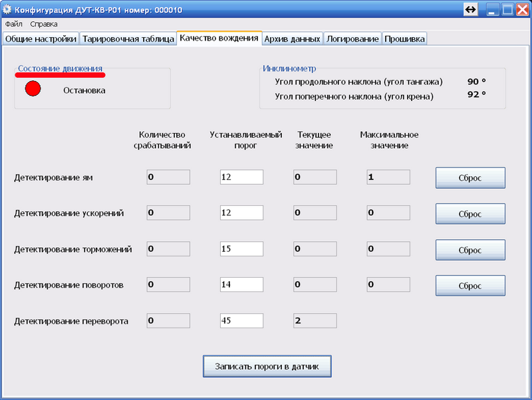Click the roll angle value 92 °
Image resolution: width=532 pixels, height=400 pixels.
click(477, 94)
